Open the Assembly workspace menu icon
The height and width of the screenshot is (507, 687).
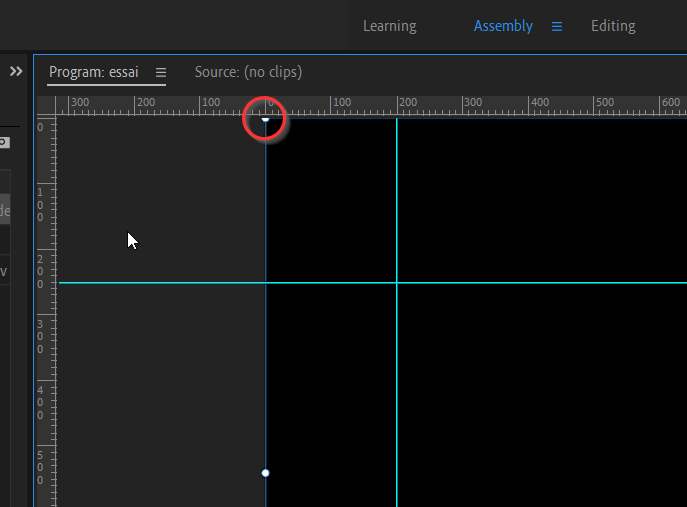(x=557, y=27)
